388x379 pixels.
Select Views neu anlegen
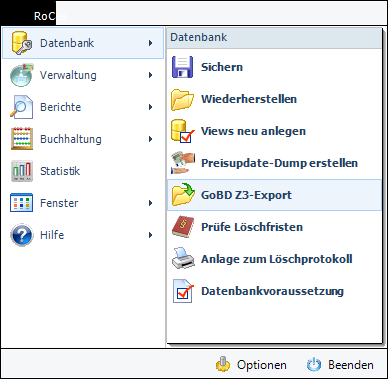point(274,131)
